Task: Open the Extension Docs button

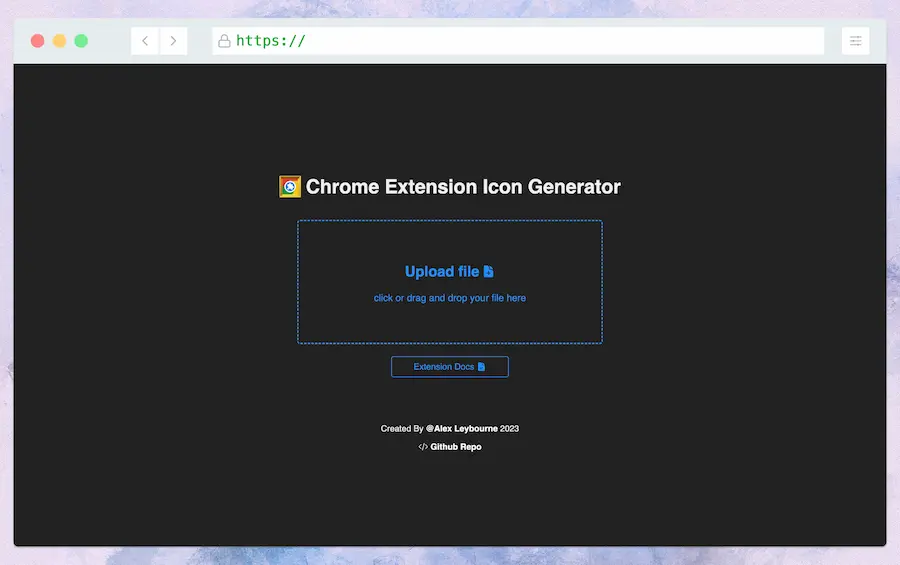Action: (x=449, y=367)
